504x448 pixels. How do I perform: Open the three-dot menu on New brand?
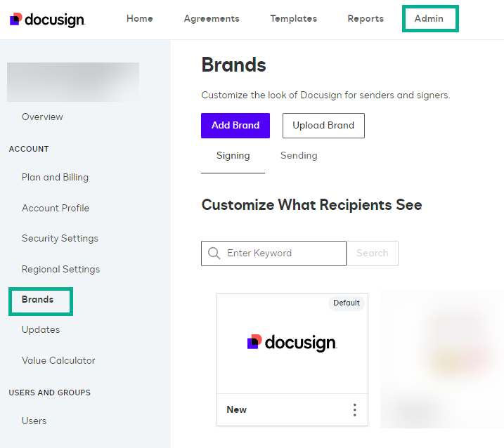click(x=354, y=410)
